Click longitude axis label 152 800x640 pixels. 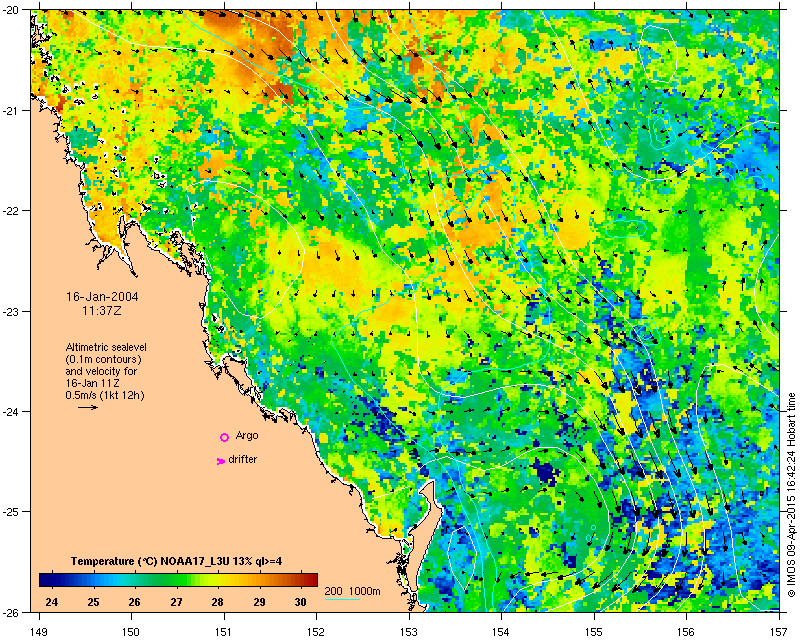(x=316, y=632)
